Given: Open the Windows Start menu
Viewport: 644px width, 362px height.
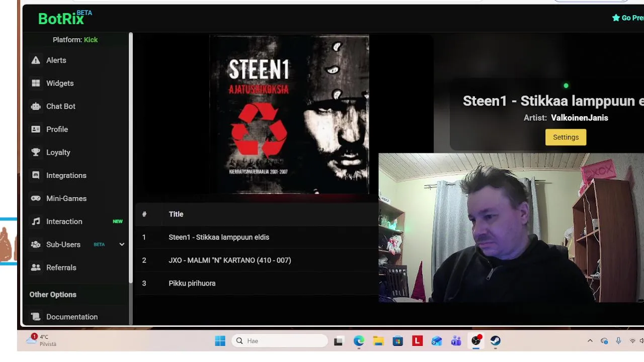Looking at the screenshot, I should tap(220, 341).
